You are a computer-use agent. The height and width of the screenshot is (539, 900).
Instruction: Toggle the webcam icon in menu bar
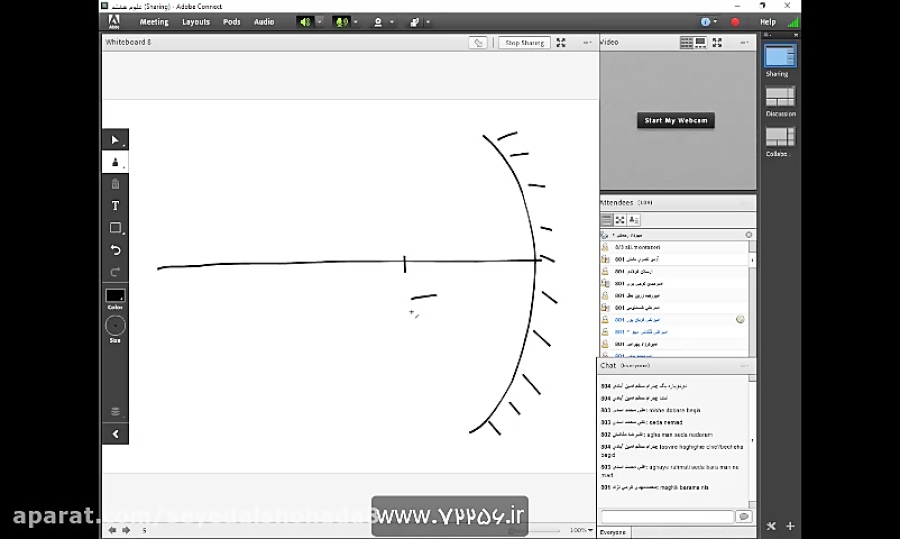coord(378,22)
